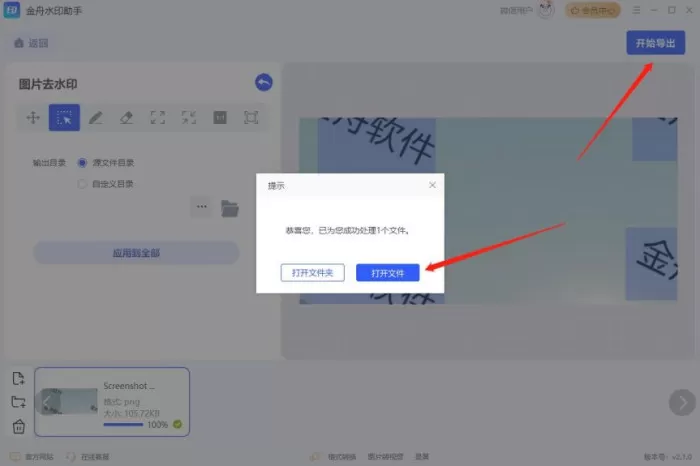Image resolution: width=700 pixels, height=466 pixels.
Task: Click the 录屏 link in the bottom bar
Action: coord(422,457)
